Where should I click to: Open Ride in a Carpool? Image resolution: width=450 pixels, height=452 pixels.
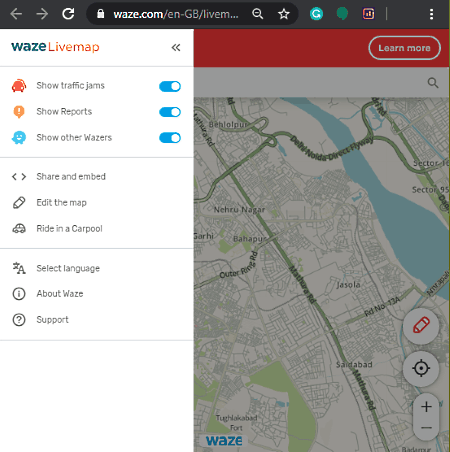tap(69, 229)
